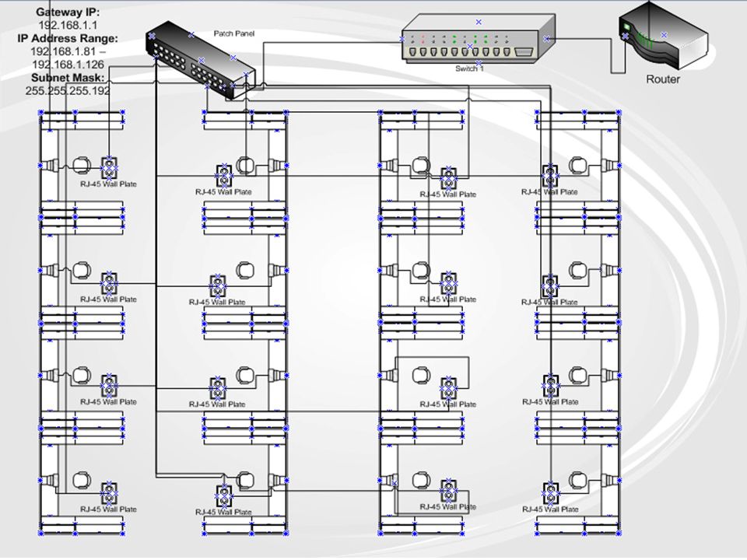747x560 pixels.
Task: Select the 'Router' text label
Action: click(663, 79)
